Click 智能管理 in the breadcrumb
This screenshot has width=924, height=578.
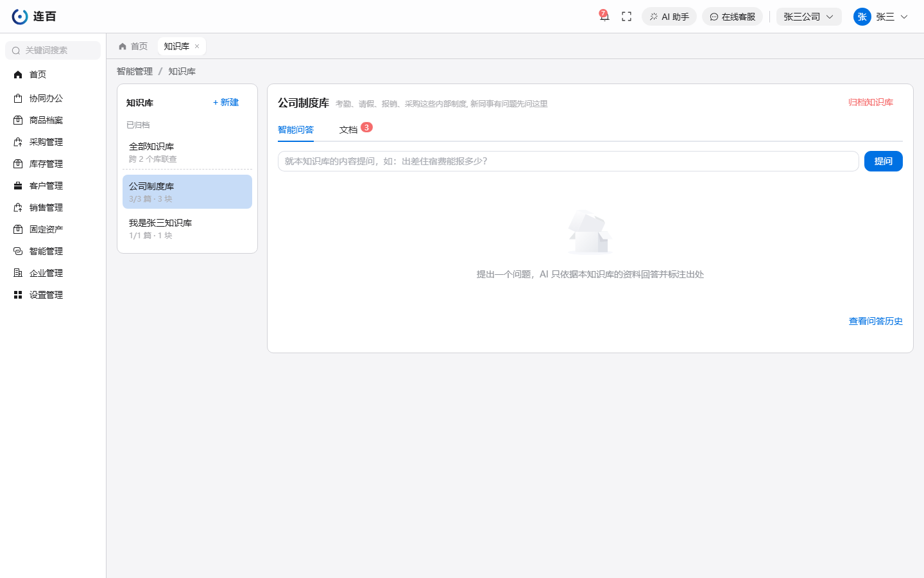point(135,71)
